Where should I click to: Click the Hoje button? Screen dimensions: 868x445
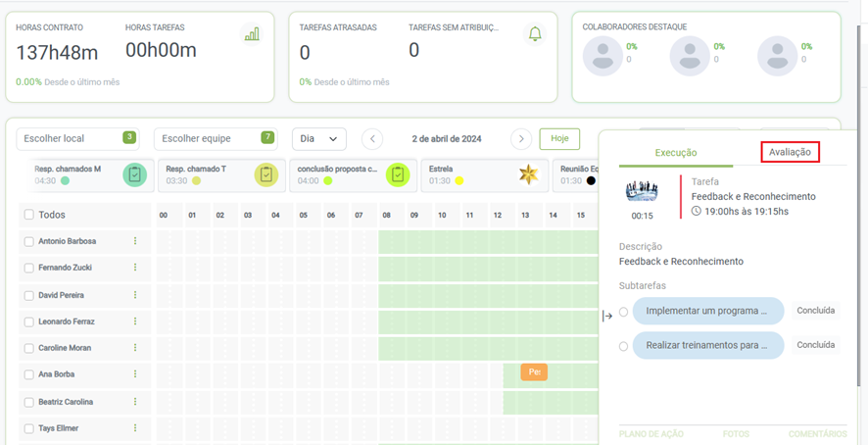point(559,139)
